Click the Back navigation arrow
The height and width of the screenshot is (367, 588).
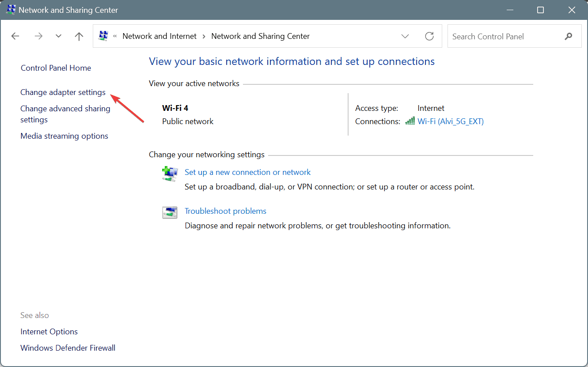[15, 36]
